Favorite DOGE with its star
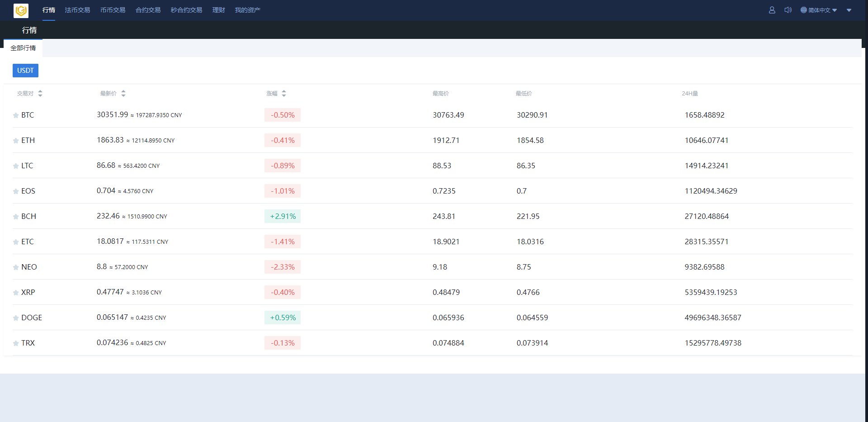 [x=16, y=318]
